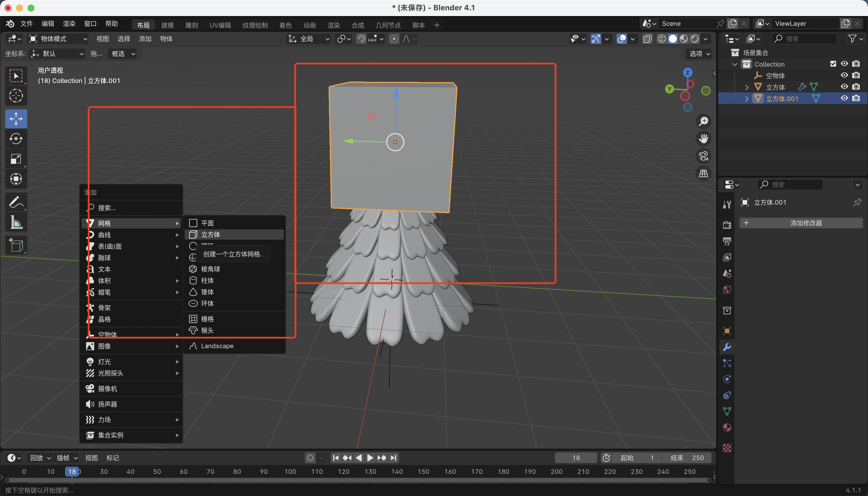The width and height of the screenshot is (868, 496).
Task: Open the Material properties tab icon
Action: [x=727, y=428]
